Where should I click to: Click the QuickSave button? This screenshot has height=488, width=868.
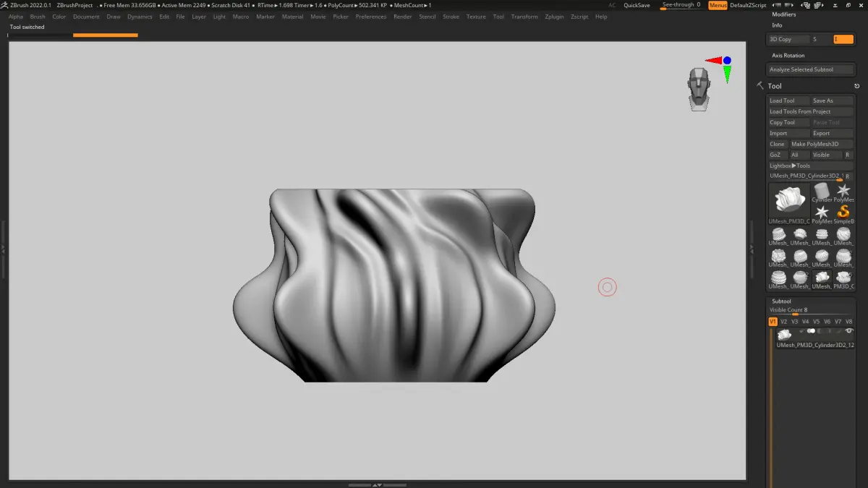[x=637, y=5]
